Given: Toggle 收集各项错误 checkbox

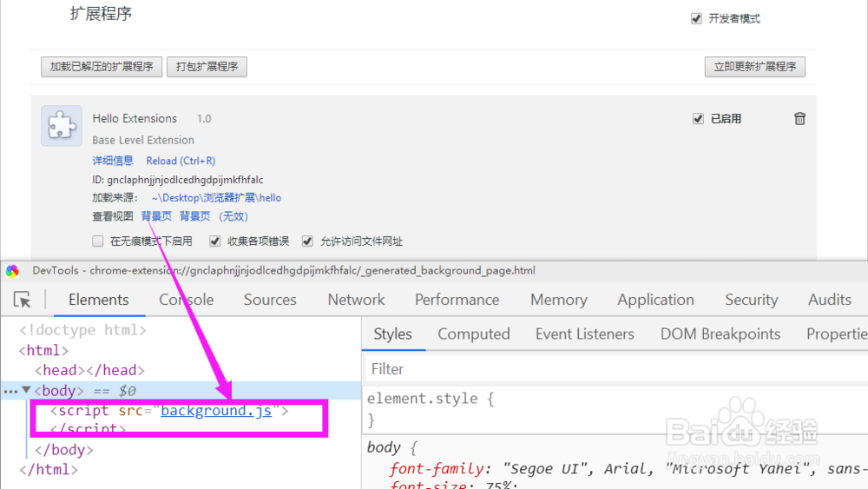Looking at the screenshot, I should 214,241.
